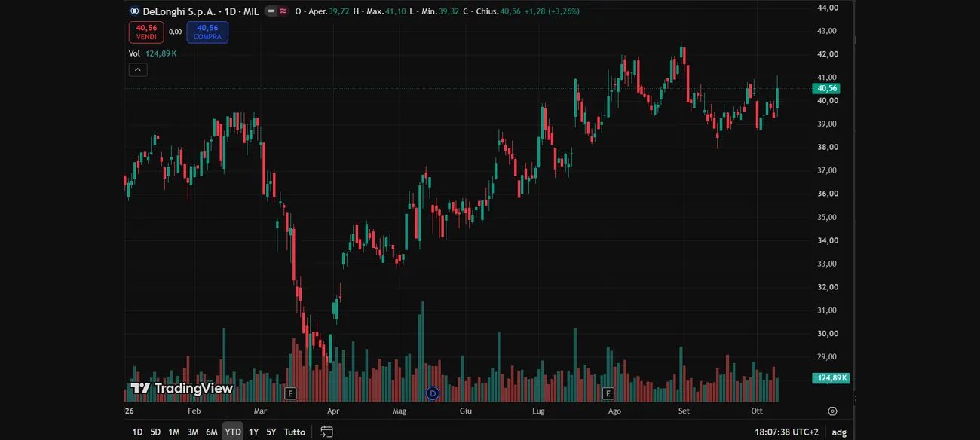Select the 1Y time range
Image resolution: width=980 pixels, height=440 pixels.
point(253,432)
